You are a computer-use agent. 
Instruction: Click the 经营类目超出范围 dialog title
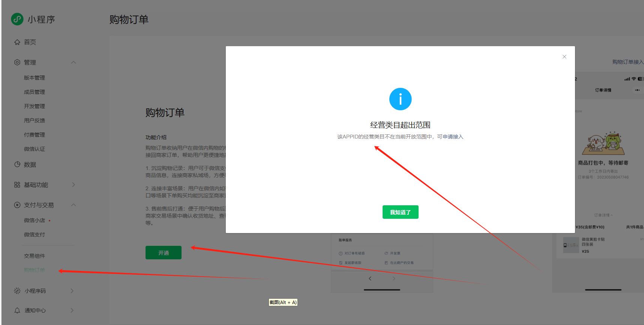[x=400, y=125]
